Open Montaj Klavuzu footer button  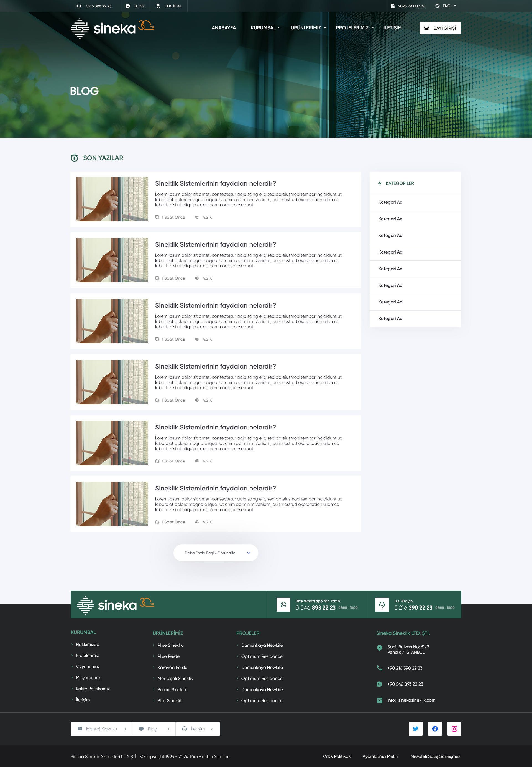tap(101, 729)
